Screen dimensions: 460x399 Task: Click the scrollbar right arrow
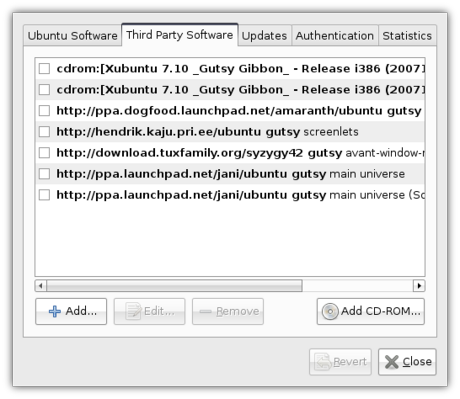pyautogui.click(x=419, y=286)
